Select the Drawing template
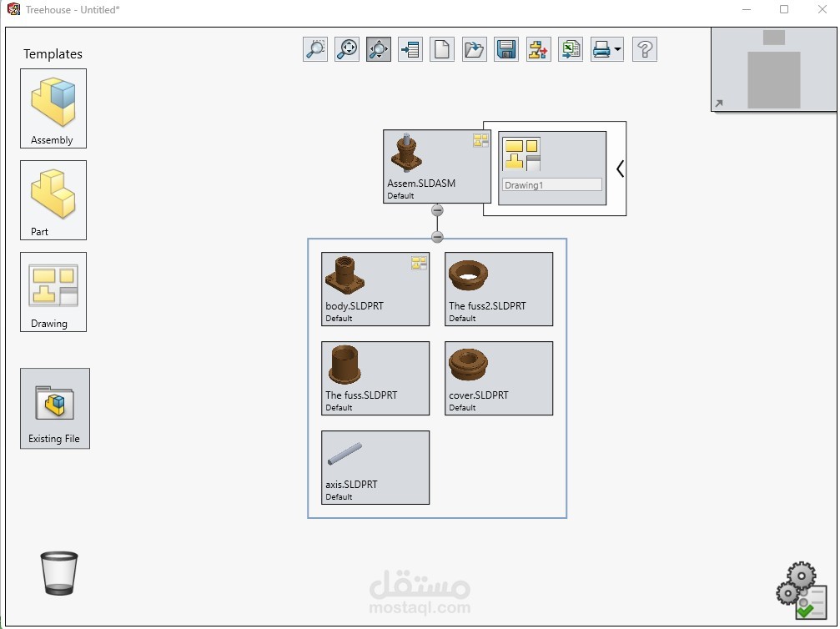This screenshot has width=840, height=629. (53, 292)
